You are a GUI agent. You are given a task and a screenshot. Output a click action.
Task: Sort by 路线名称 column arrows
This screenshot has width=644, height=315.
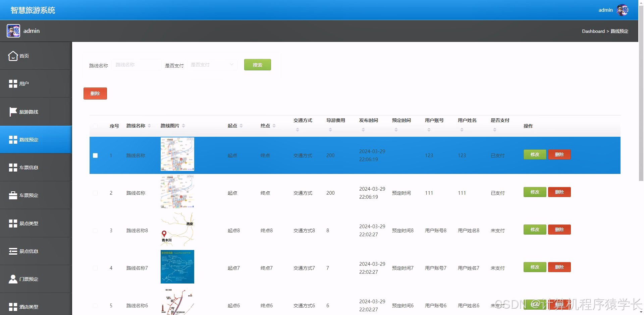point(149,126)
